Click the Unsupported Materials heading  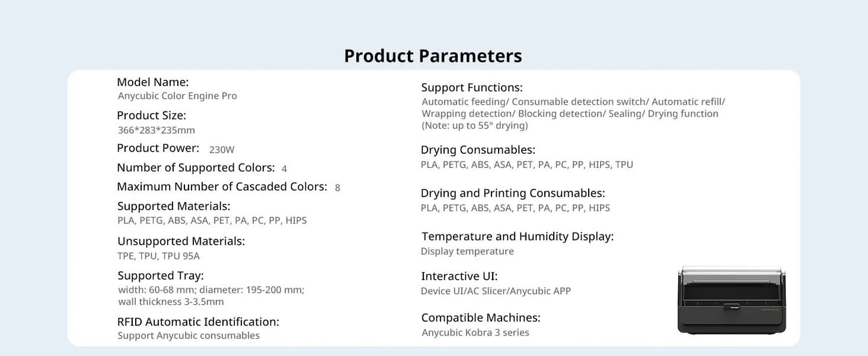click(x=181, y=241)
